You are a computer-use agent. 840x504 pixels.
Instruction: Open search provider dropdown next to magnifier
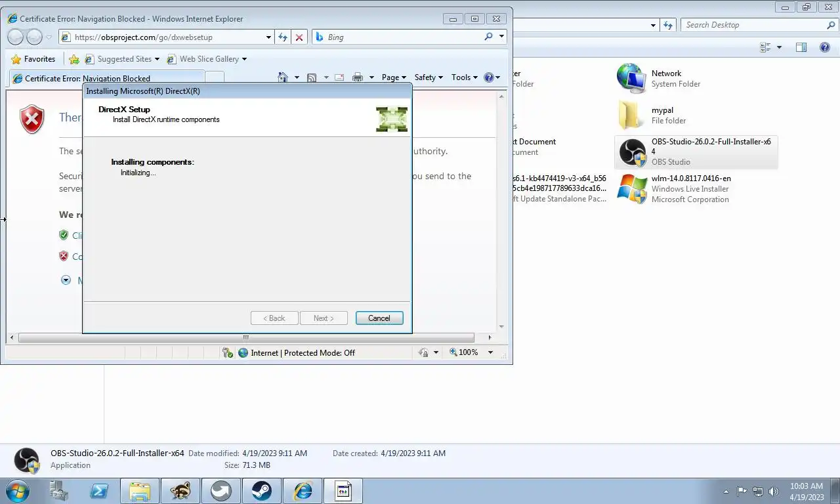[x=502, y=37]
